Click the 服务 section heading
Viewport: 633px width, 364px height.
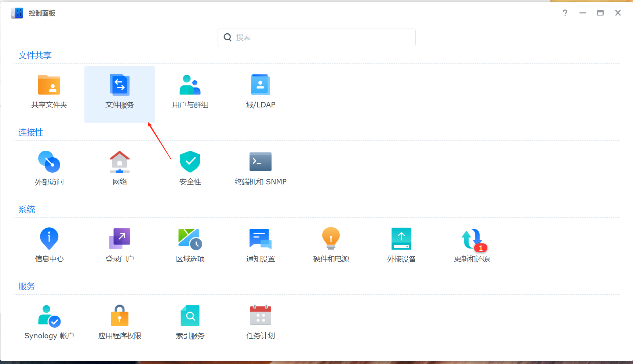coord(27,286)
